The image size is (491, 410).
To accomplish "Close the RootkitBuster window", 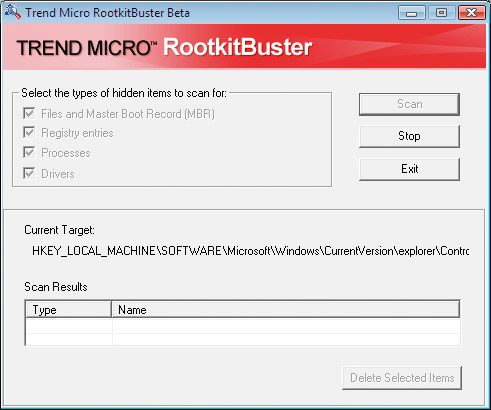I will click(471, 13).
